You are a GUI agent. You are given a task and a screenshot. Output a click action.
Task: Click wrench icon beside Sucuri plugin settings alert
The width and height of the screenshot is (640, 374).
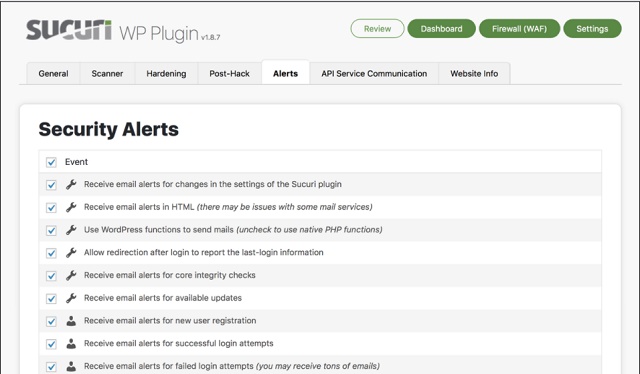coord(71,185)
